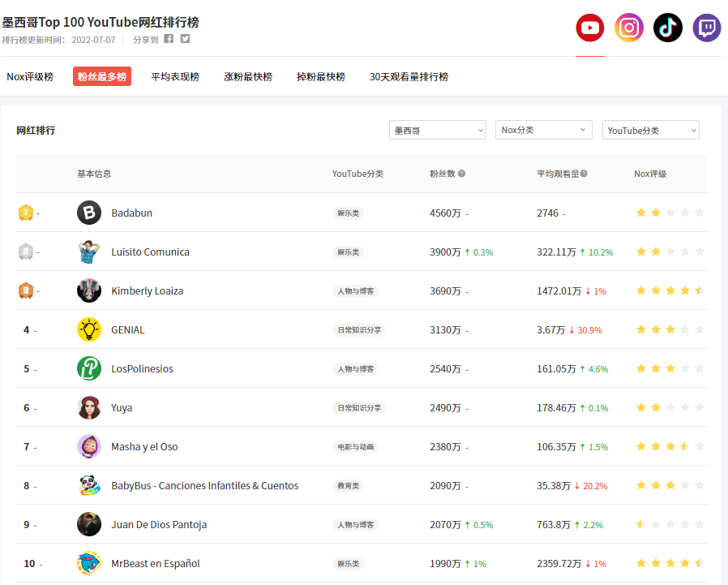728x585 pixels.
Task: Open the Instagram ranking icon
Action: pos(629,28)
